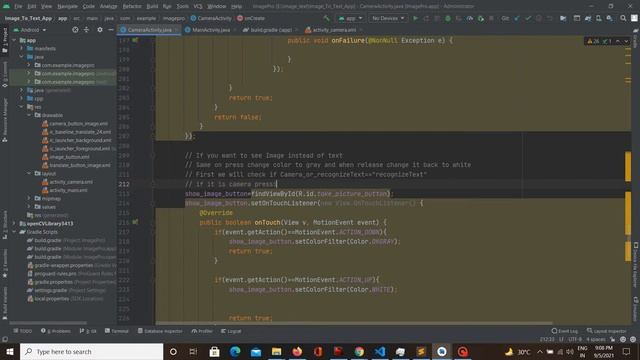The height and width of the screenshot is (360, 640).
Task: Open SDK Manager icon in toolbar
Action: click(609, 18)
